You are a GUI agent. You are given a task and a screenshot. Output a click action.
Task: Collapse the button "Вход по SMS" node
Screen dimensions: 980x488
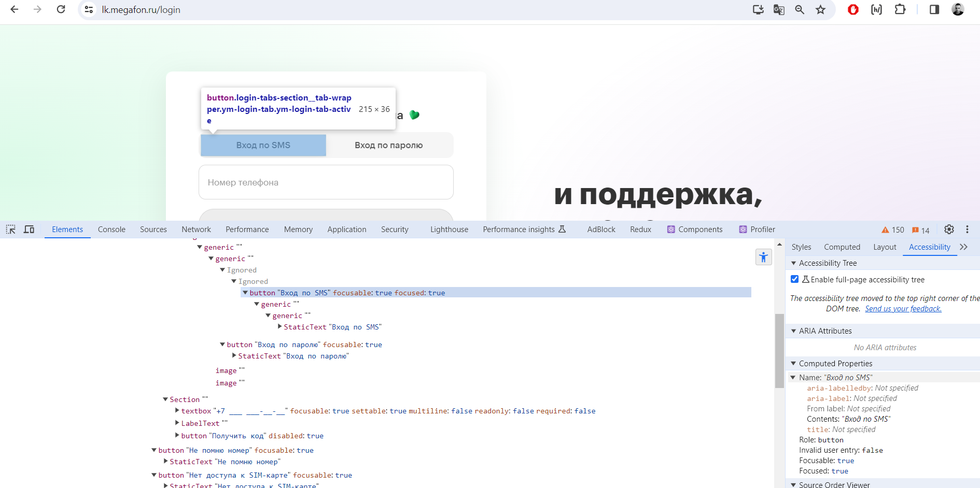pyautogui.click(x=245, y=293)
